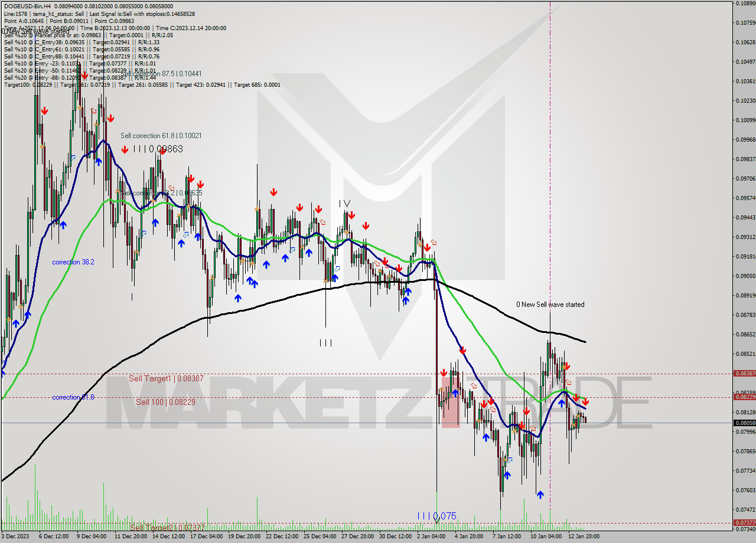Select the 'Sell Target1 | 0.08387' label
The image size is (756, 543).
click(166, 378)
